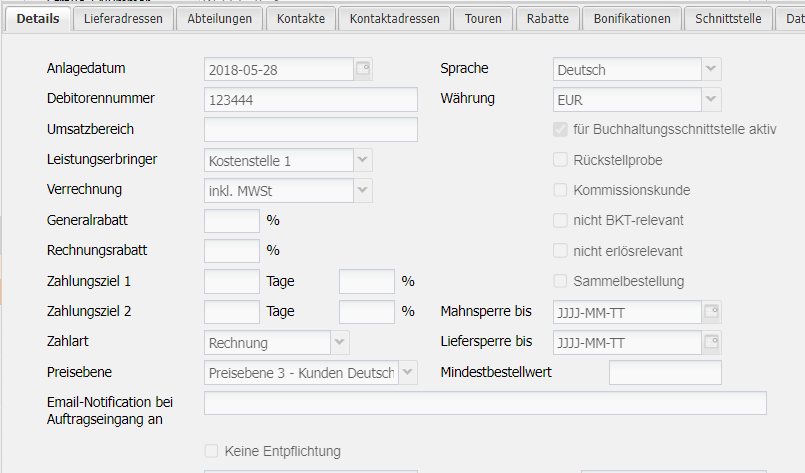
Task: Open calendar for Mahnsperre bis
Action: [x=711, y=312]
